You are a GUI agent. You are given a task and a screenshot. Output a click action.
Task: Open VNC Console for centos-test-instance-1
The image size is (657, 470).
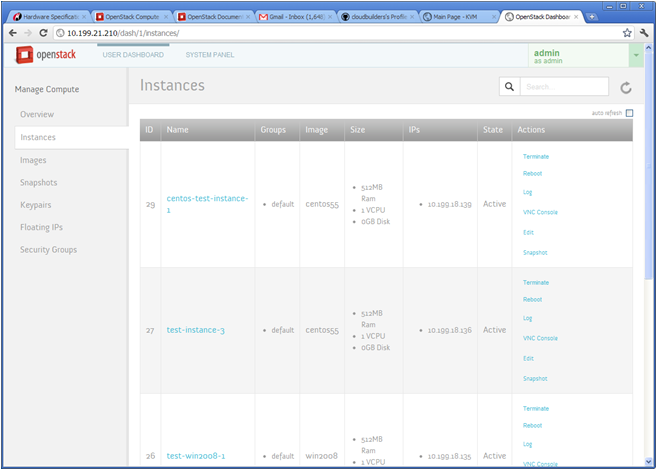540,212
